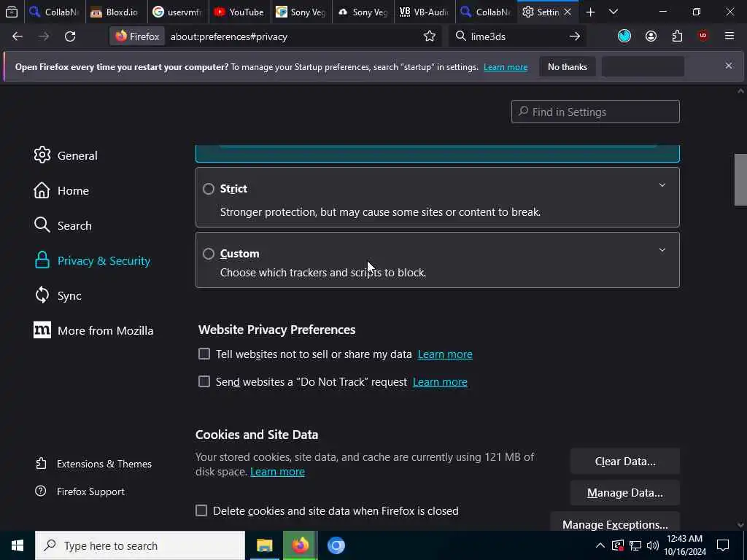Screen dimensions: 747x560
Task: Click the settings page scrollbar thumb
Action: 740,179
